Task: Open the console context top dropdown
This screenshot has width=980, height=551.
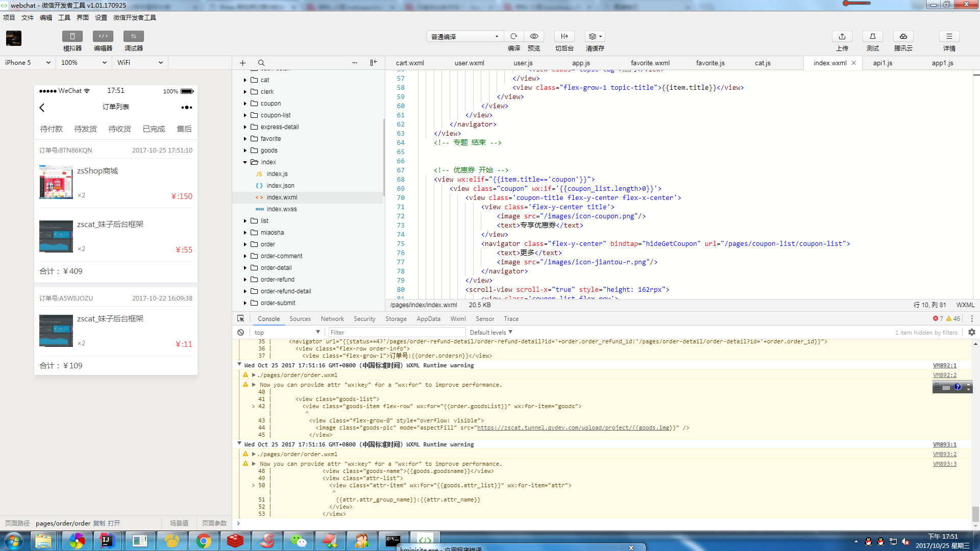Action: coord(287,332)
